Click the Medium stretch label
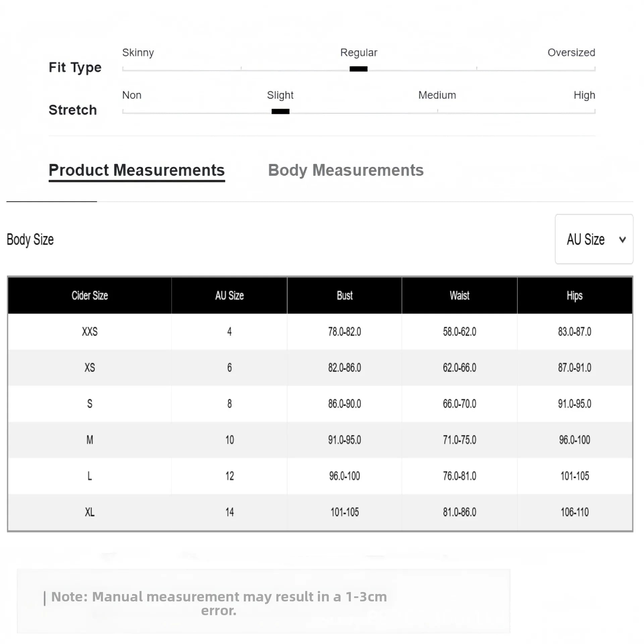This screenshot has height=644, width=644. point(437,95)
